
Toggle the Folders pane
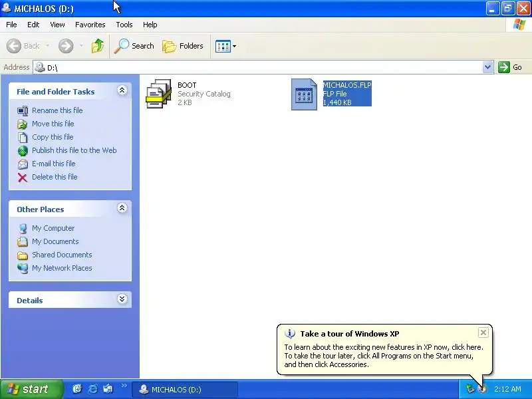tap(183, 46)
